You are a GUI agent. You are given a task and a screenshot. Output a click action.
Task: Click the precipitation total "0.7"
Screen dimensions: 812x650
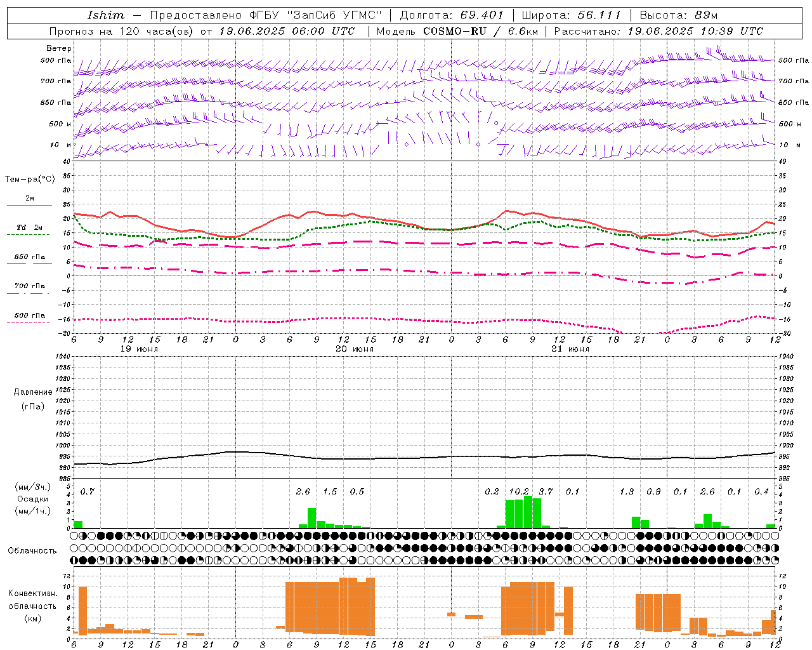tap(88, 492)
